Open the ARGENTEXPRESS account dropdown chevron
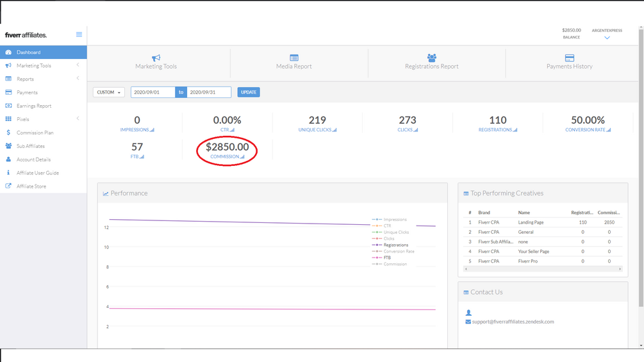Viewport: 644px width, 362px height. click(607, 38)
